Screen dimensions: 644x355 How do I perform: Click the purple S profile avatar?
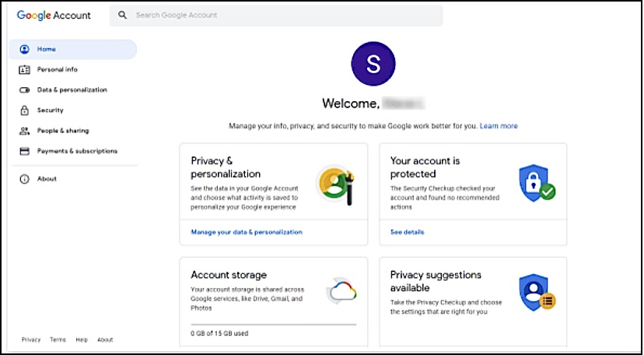[x=373, y=64]
